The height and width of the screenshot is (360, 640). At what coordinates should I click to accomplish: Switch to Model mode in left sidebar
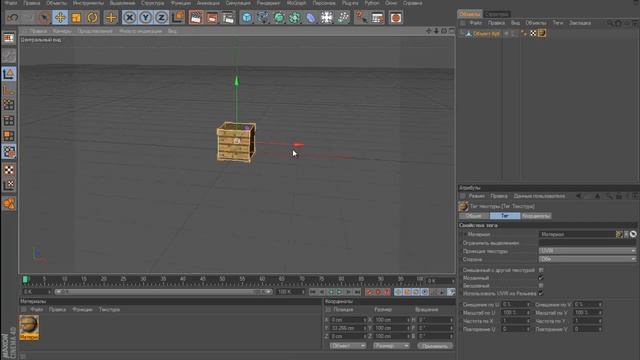pyautogui.click(x=9, y=74)
